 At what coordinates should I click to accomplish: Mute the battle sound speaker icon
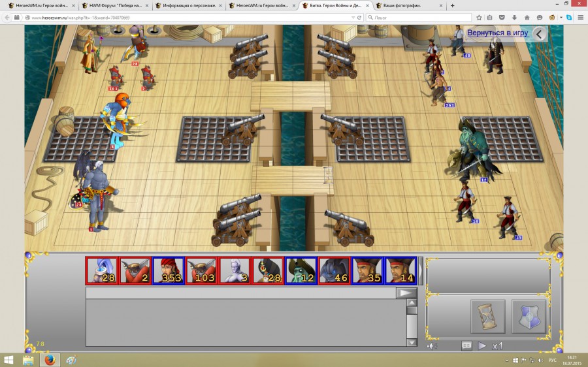[432, 346]
